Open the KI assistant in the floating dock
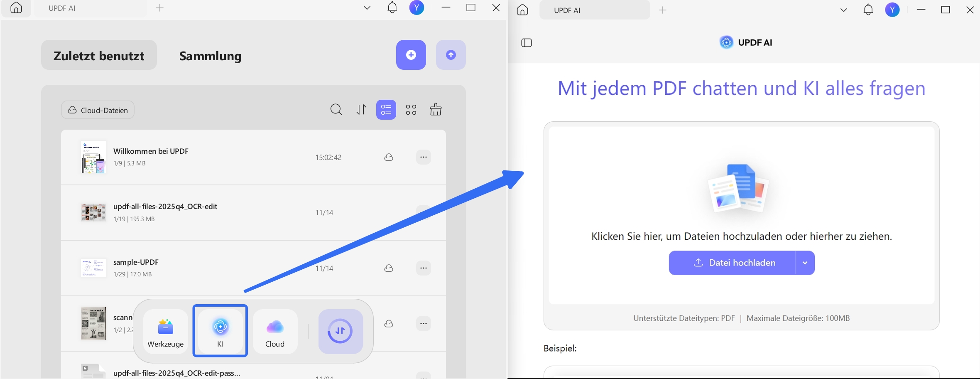 [220, 331]
